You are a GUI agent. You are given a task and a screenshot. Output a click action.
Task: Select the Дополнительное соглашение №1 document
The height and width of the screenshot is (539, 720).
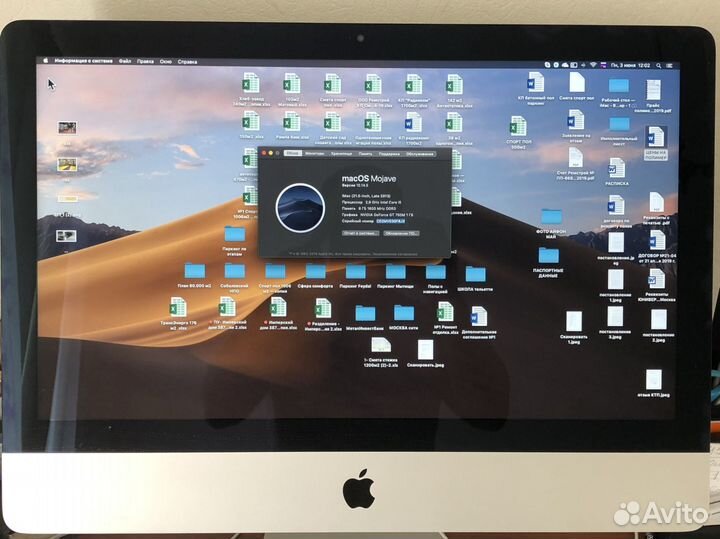point(478,322)
